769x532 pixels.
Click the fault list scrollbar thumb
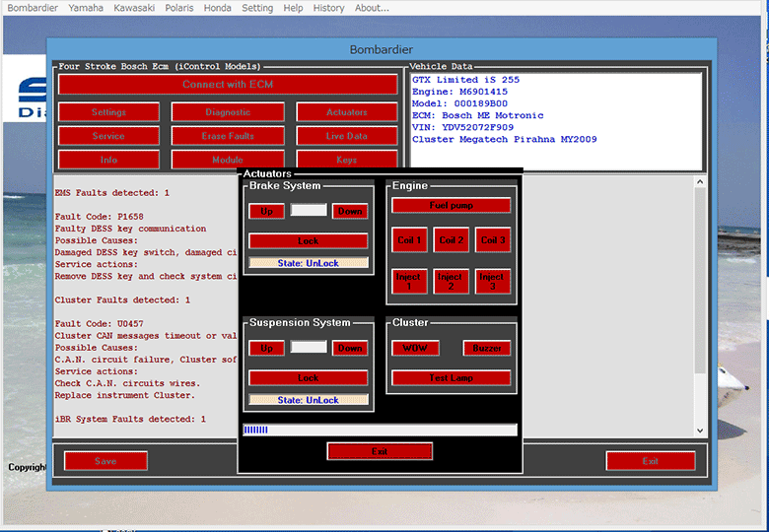tap(700, 280)
